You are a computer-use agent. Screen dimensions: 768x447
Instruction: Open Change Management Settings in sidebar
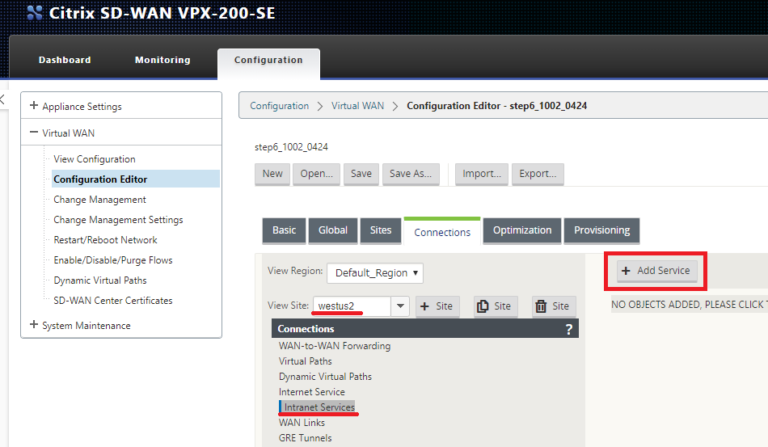point(118,220)
